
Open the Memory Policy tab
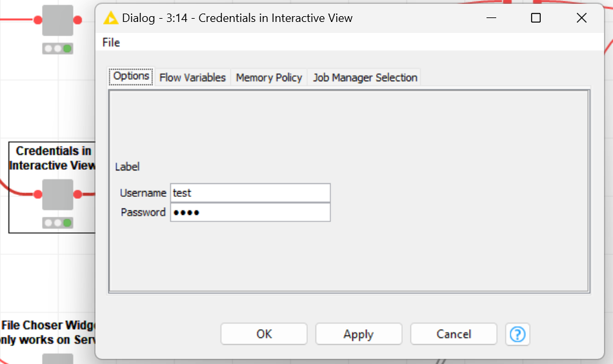[268, 77]
